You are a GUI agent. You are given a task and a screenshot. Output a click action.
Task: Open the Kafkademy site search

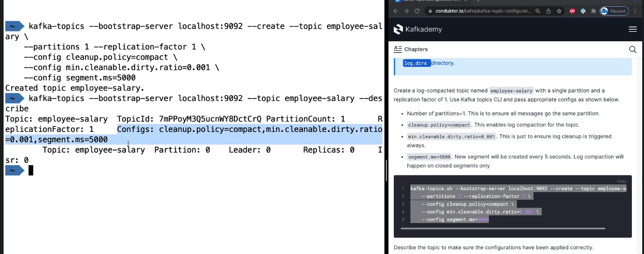coord(633,49)
